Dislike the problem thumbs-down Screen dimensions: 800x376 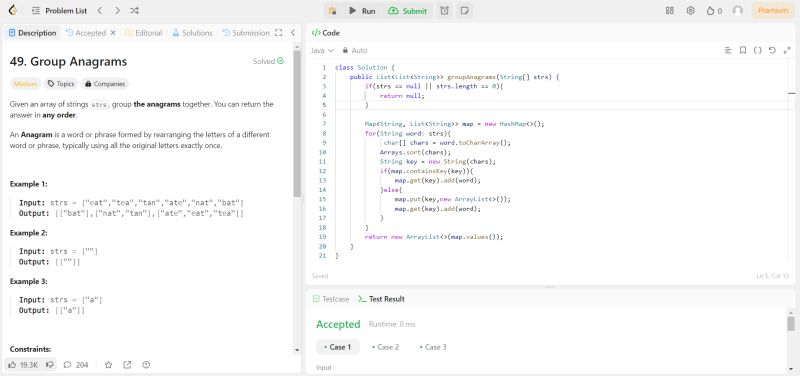(50, 365)
